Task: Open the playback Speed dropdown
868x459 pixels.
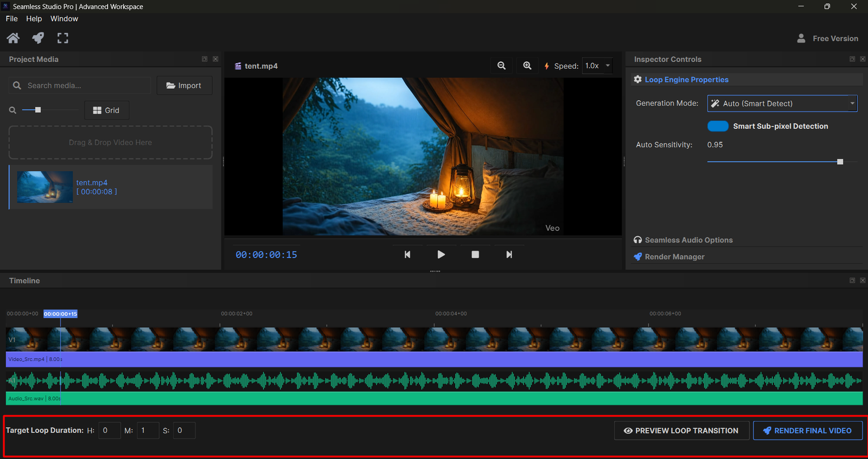Action: tap(597, 66)
